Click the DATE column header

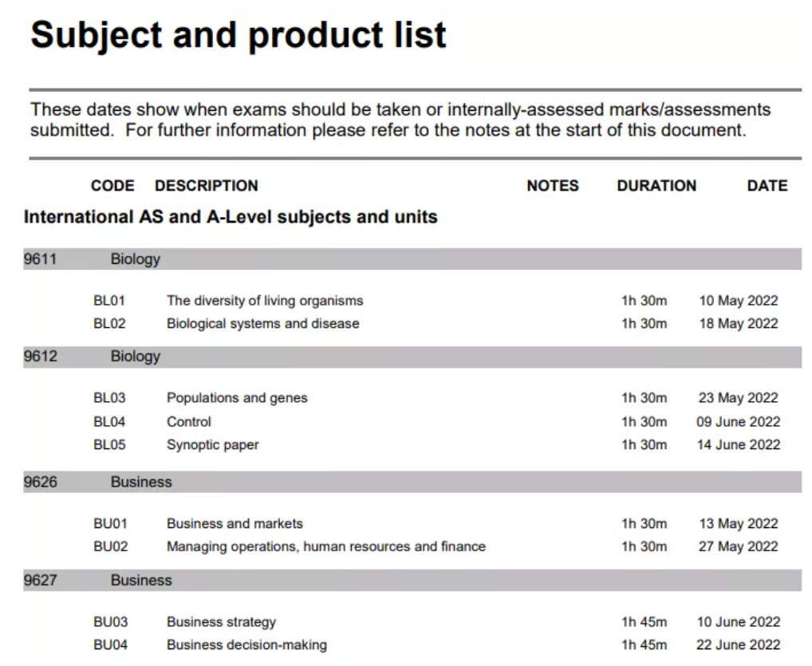(767, 185)
